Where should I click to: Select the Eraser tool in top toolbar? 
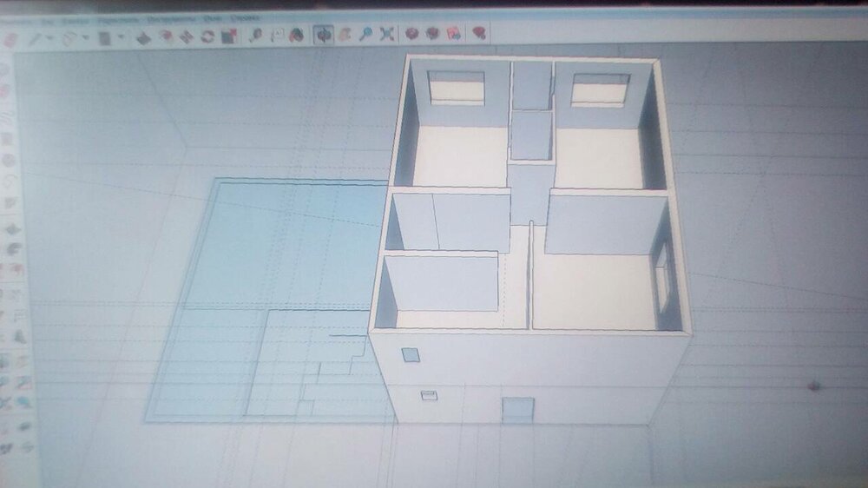point(11,39)
